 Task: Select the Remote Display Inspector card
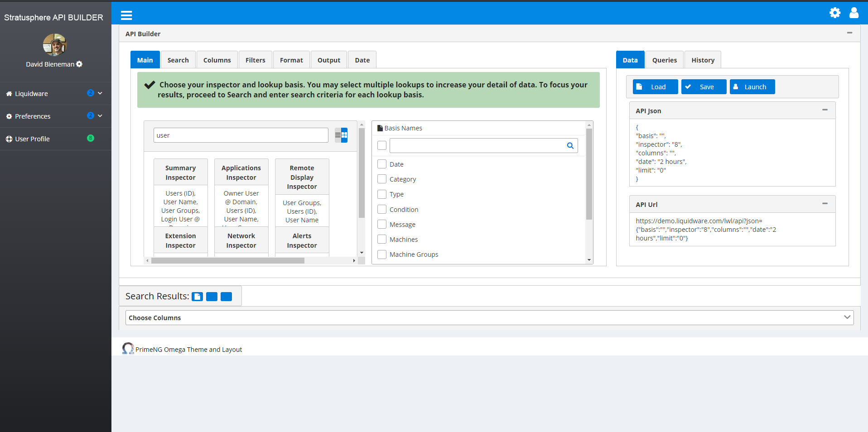point(302,192)
